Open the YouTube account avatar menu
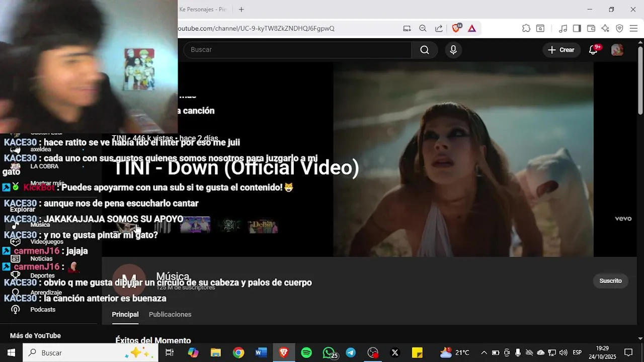Screen dimensions: 644x362 [x=617, y=50]
